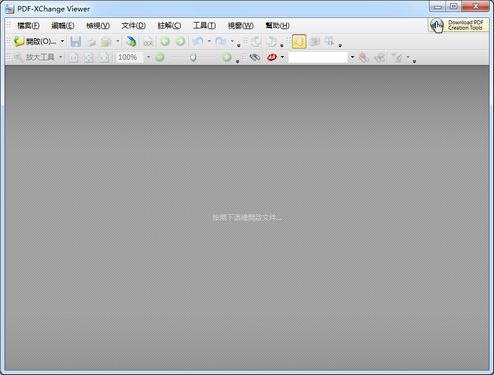Image resolution: width=494 pixels, height=375 pixels.
Task: Maximize the PDF-XChange Viewer window
Action: [454, 7]
